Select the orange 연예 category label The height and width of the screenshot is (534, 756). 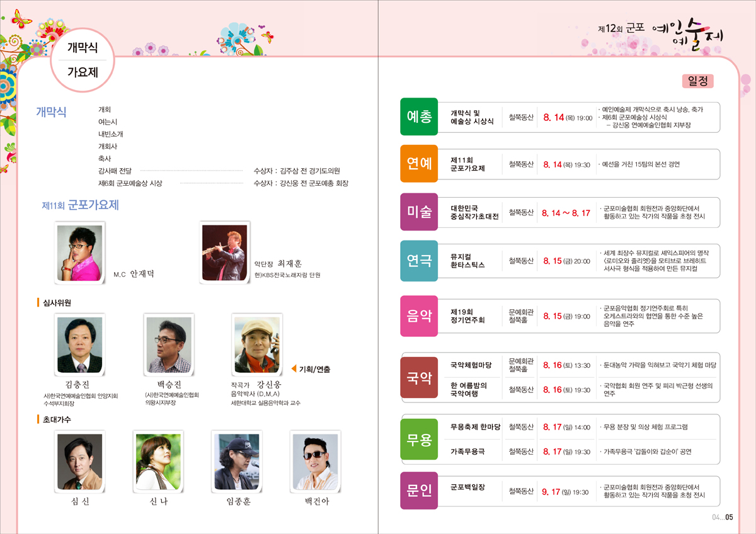click(419, 164)
